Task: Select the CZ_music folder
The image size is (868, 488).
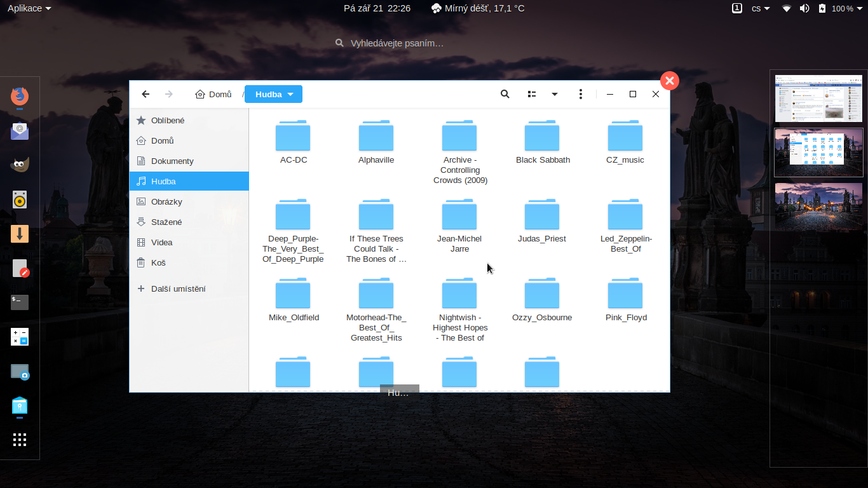Action: pos(625,142)
